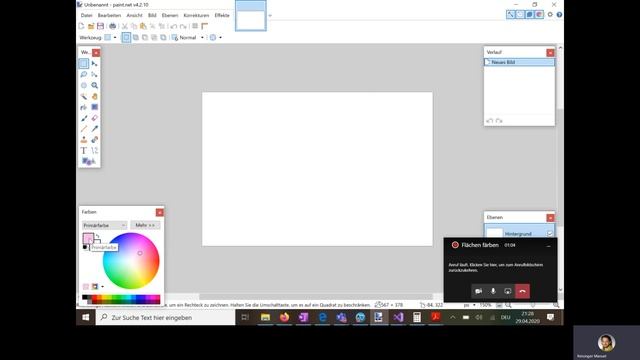Click the Save diskette icon

[x=100, y=26]
